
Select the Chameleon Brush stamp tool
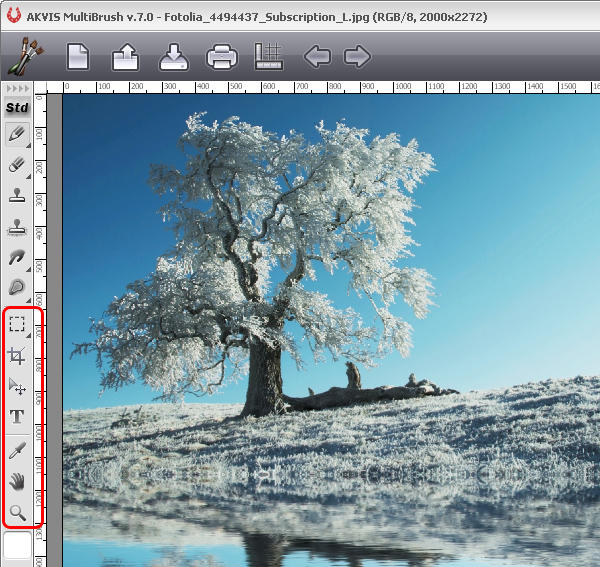(17, 227)
